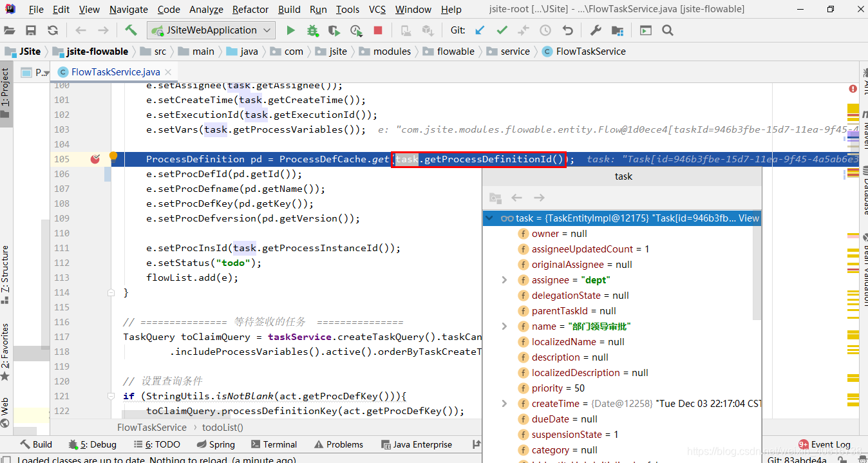Revert changes with the undo arrow
The height and width of the screenshot is (463, 868).
[x=567, y=30]
